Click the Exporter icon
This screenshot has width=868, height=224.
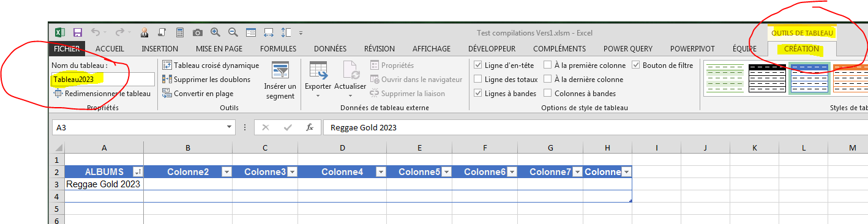click(x=318, y=70)
